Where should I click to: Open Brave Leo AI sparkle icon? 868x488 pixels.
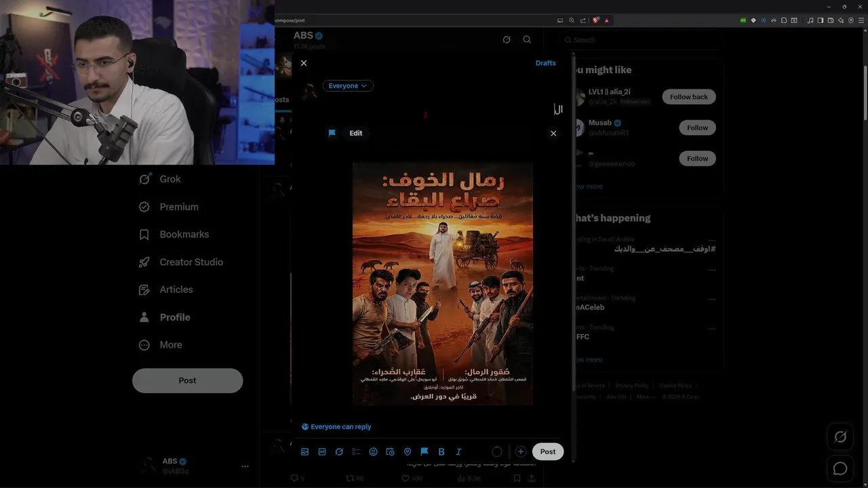(x=841, y=20)
